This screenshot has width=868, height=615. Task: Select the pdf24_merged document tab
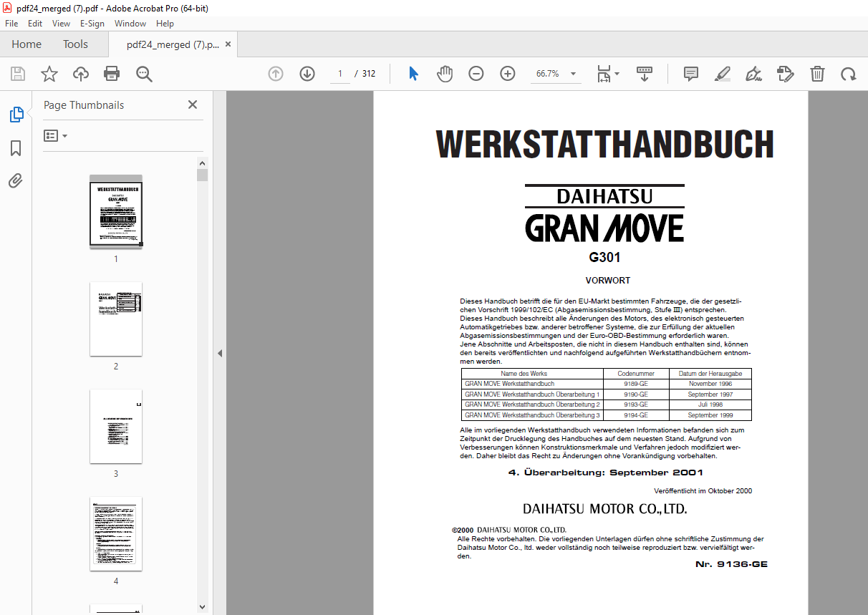[x=173, y=44]
